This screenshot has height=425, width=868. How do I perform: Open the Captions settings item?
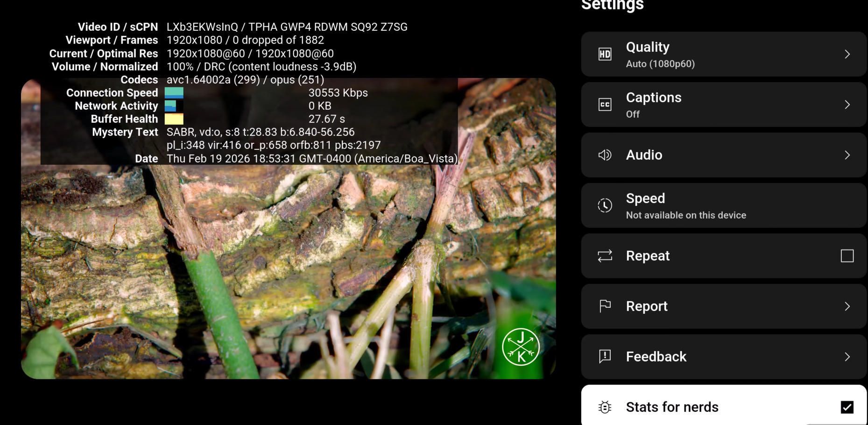pyautogui.click(x=724, y=105)
